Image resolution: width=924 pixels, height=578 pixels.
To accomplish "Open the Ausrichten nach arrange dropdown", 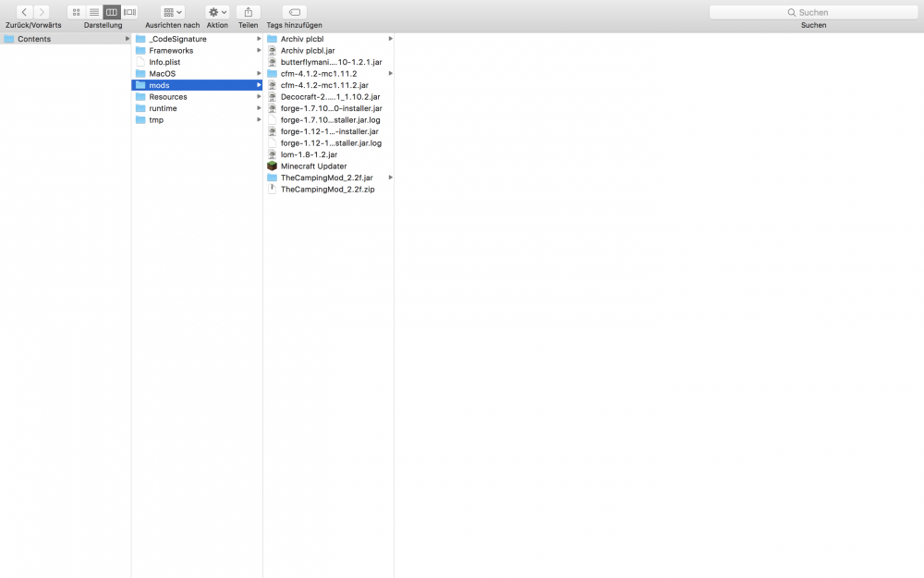I will tap(173, 12).
